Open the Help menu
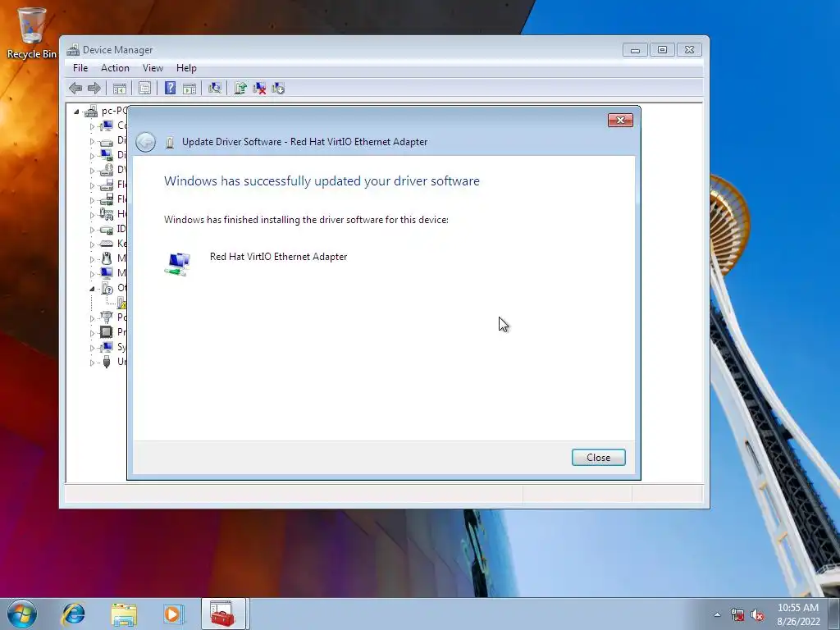 coord(186,68)
